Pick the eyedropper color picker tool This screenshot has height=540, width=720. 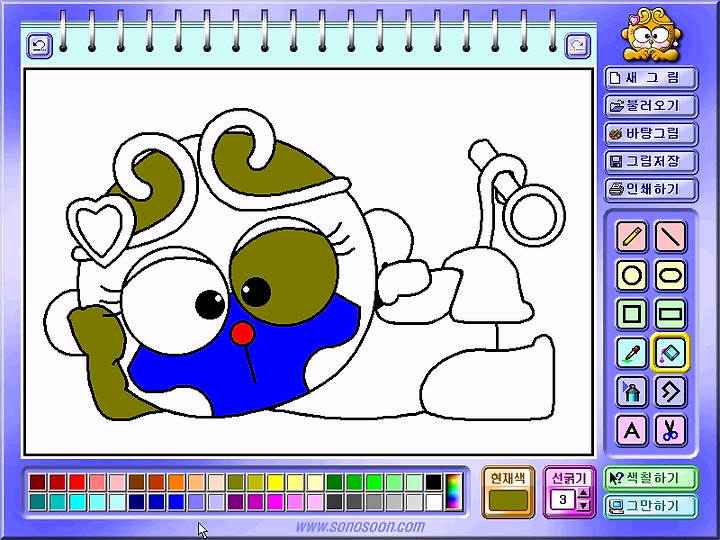pos(631,353)
